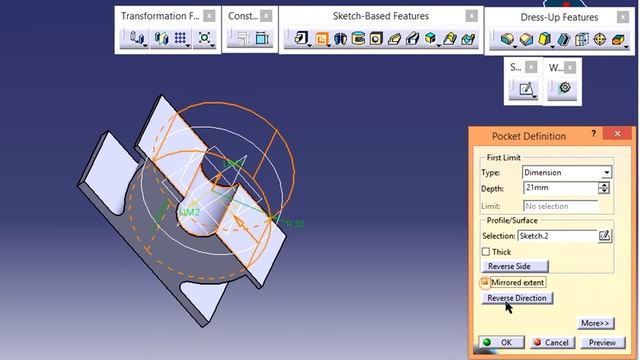The height and width of the screenshot is (360, 640).
Task: Select the Solid Combine tool
Action: point(430,38)
